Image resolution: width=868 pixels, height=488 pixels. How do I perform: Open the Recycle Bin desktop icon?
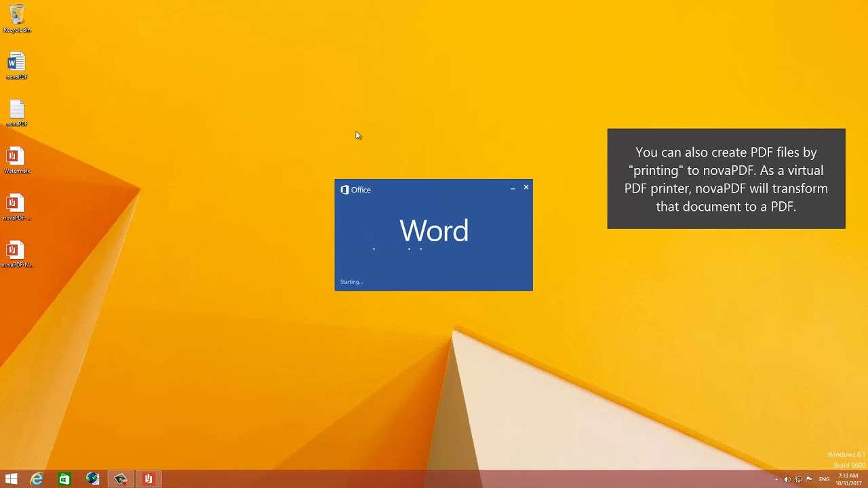(x=17, y=16)
